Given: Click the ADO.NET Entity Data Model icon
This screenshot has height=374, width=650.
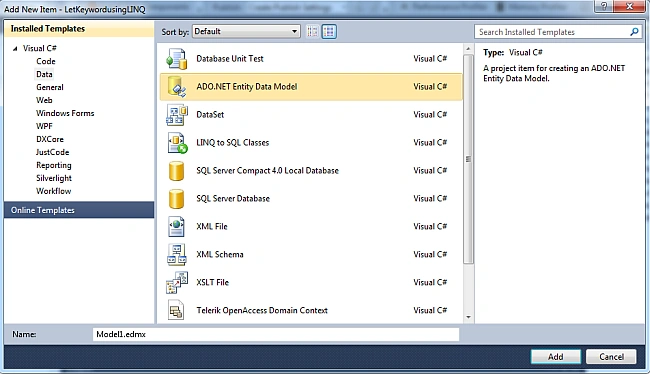Looking at the screenshot, I should (x=177, y=87).
